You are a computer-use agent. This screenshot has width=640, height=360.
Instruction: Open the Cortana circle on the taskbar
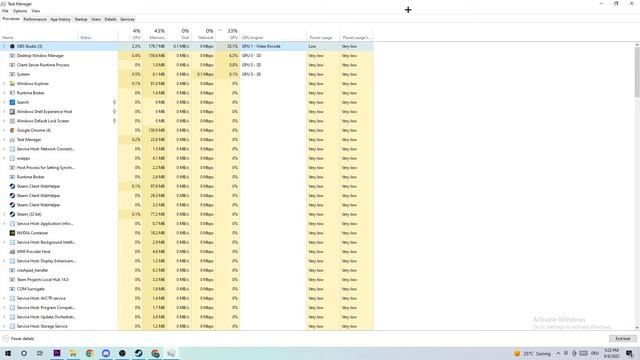24,353
